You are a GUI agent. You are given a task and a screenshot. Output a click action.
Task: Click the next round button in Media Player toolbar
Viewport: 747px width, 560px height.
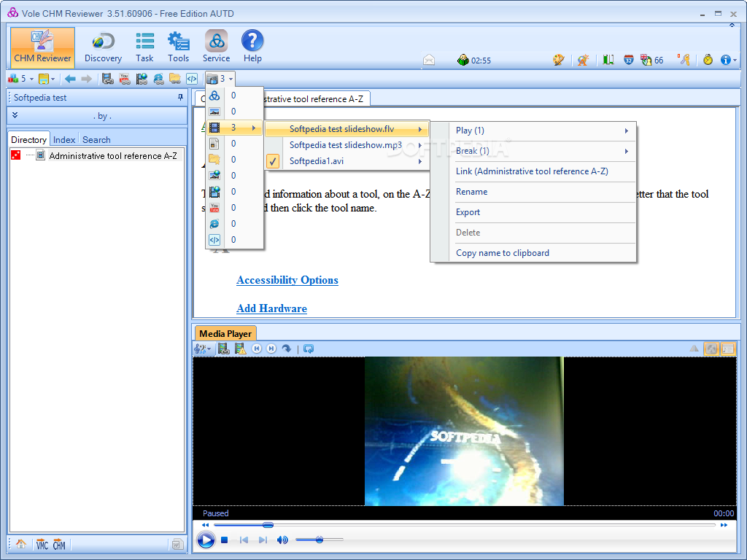pos(271,349)
